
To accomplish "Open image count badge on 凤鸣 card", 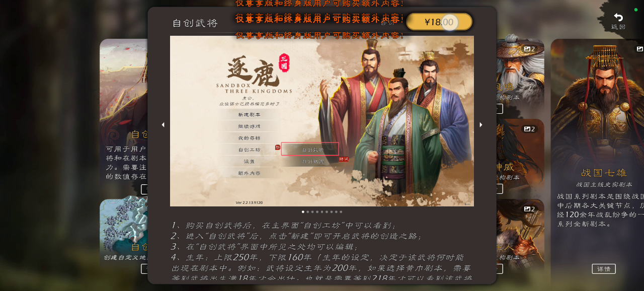I will 530,49.
